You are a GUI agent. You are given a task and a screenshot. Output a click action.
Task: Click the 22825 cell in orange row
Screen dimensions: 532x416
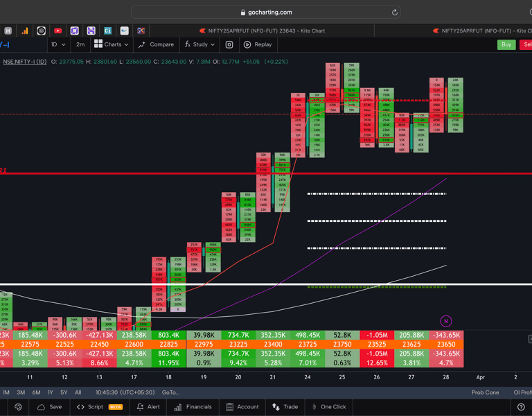[168, 345]
